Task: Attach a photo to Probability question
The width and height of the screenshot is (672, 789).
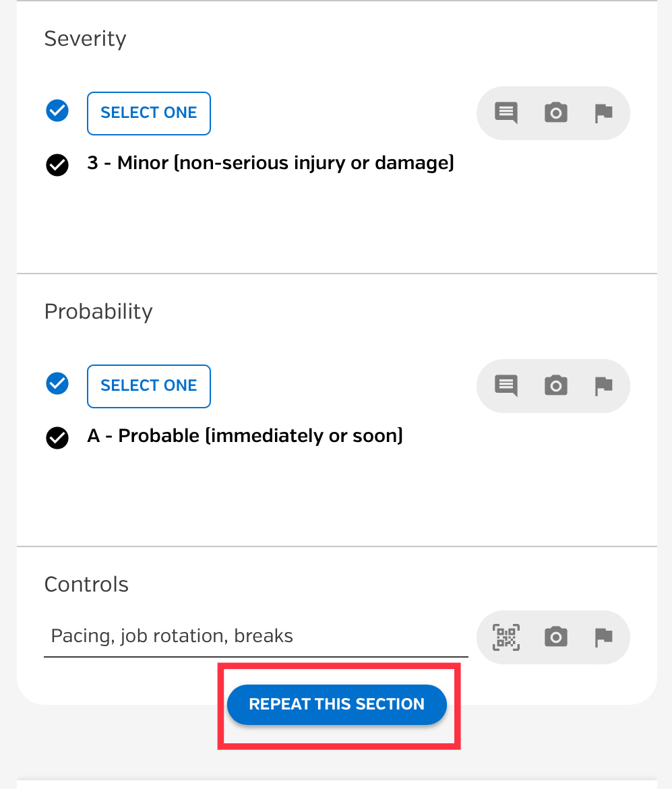Action: pyautogui.click(x=555, y=386)
